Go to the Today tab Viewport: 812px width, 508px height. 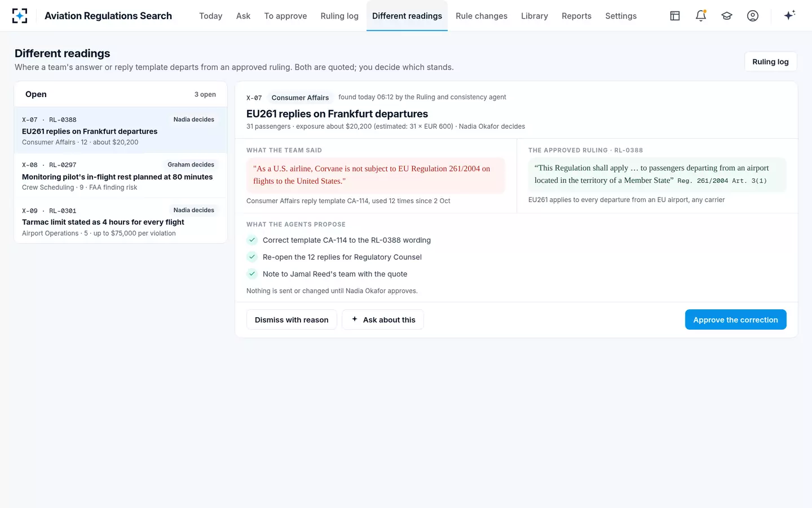click(211, 16)
